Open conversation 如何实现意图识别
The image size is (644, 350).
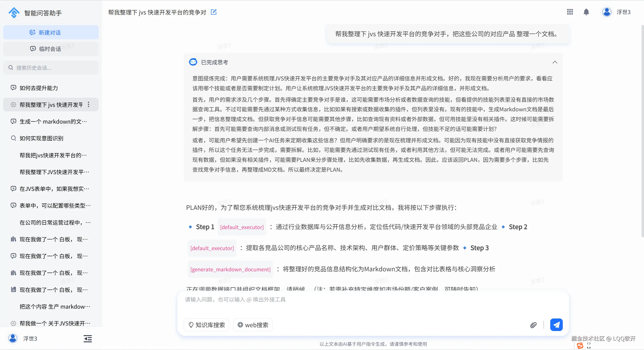pyautogui.click(x=41, y=138)
